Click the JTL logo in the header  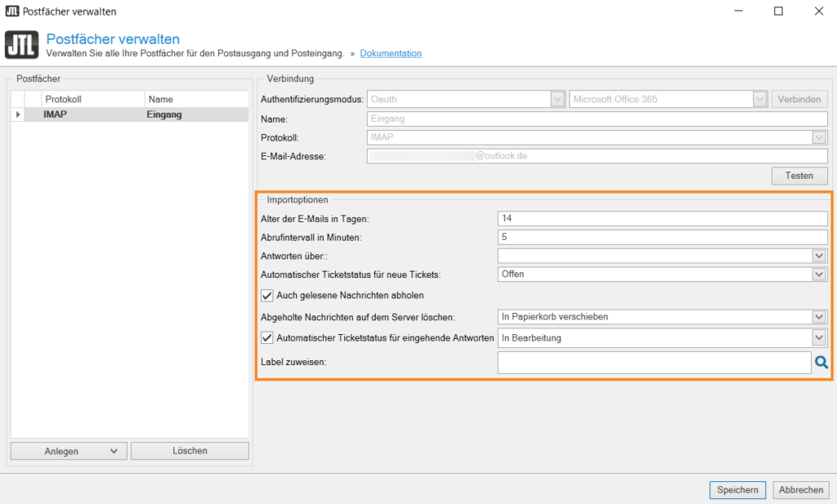click(x=21, y=46)
